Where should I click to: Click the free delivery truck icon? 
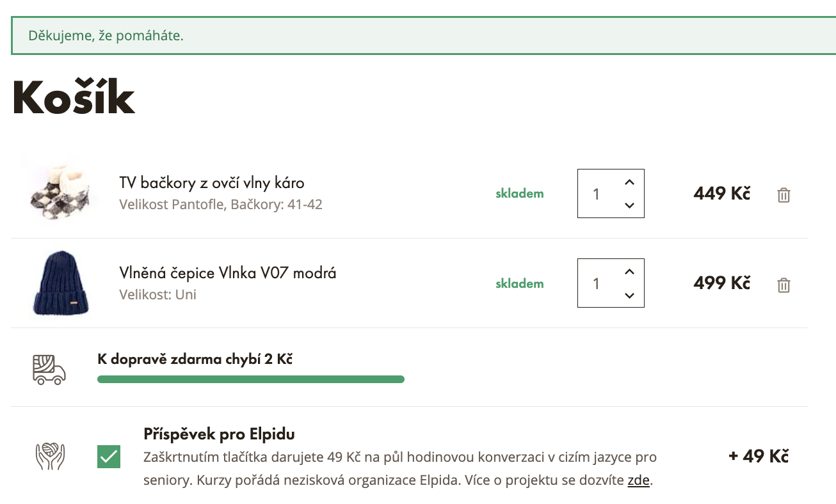tap(49, 370)
